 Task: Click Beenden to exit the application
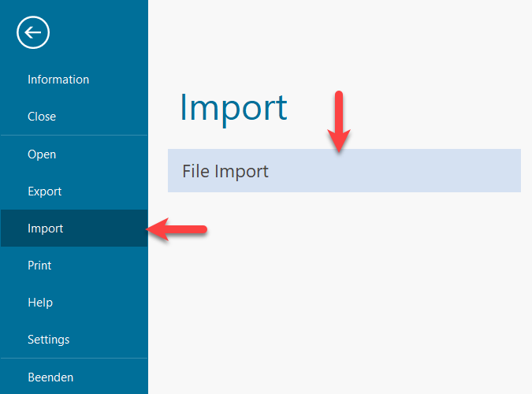(50, 377)
